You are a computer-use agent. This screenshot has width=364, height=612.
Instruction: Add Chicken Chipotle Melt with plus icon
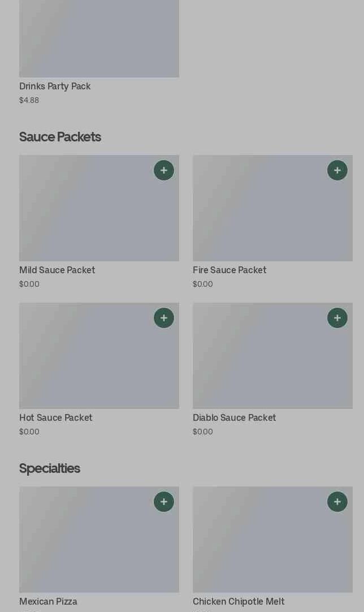(x=337, y=502)
